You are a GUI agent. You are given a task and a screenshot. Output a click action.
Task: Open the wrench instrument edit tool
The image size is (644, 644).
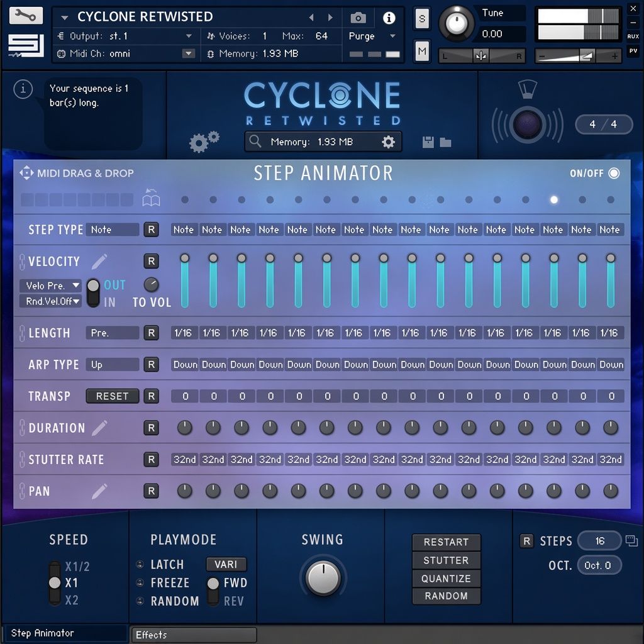25,16
